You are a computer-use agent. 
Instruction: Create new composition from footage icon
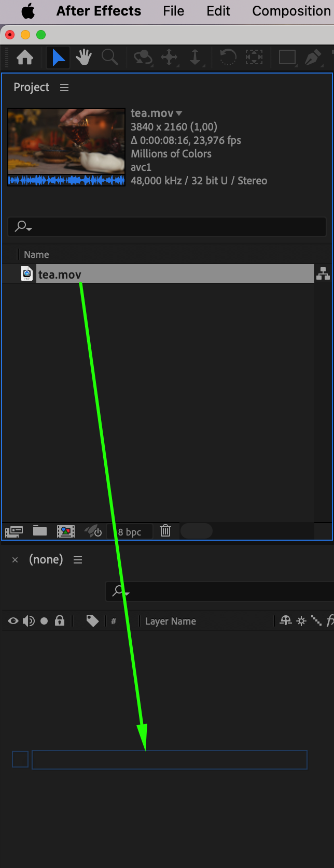pyautogui.click(x=66, y=531)
